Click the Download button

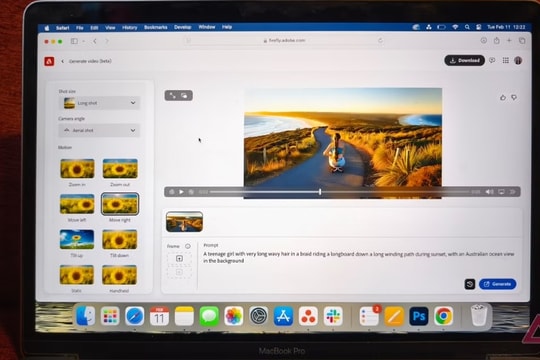464,60
